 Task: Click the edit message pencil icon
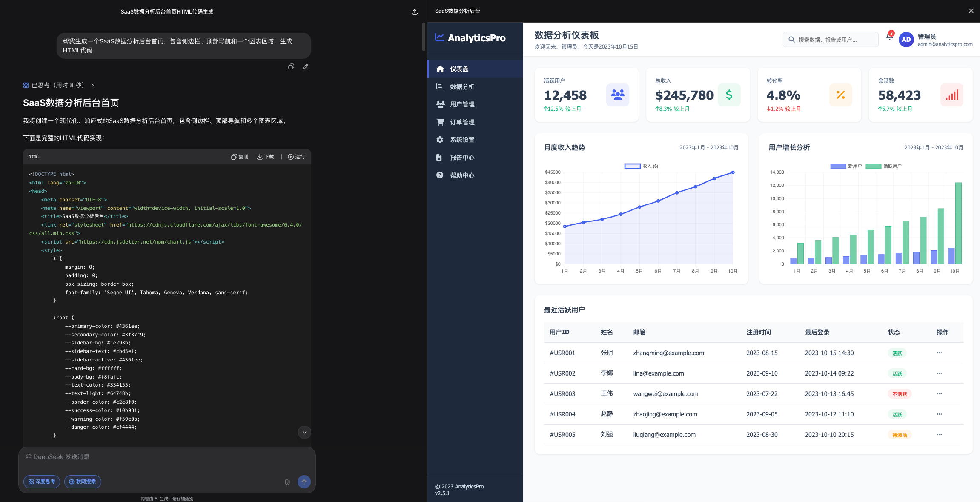(x=306, y=67)
